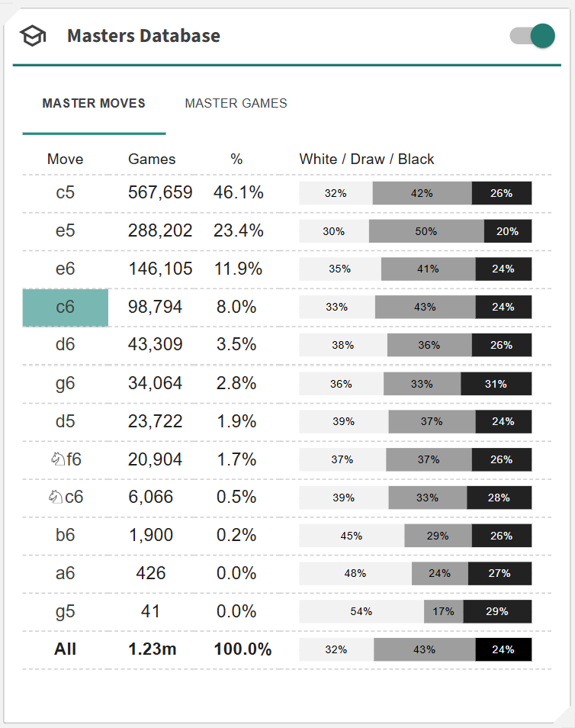Click the knight f6 move
This screenshot has height=728, width=575.
(x=66, y=459)
